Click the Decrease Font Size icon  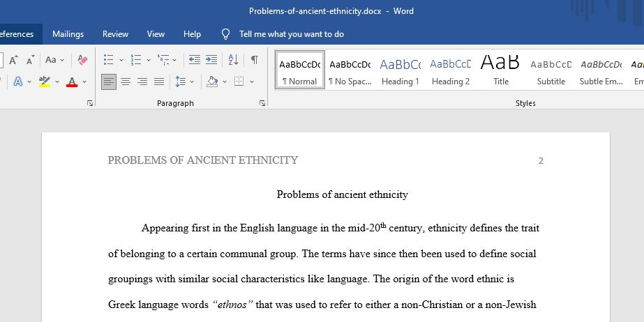pos(31,60)
